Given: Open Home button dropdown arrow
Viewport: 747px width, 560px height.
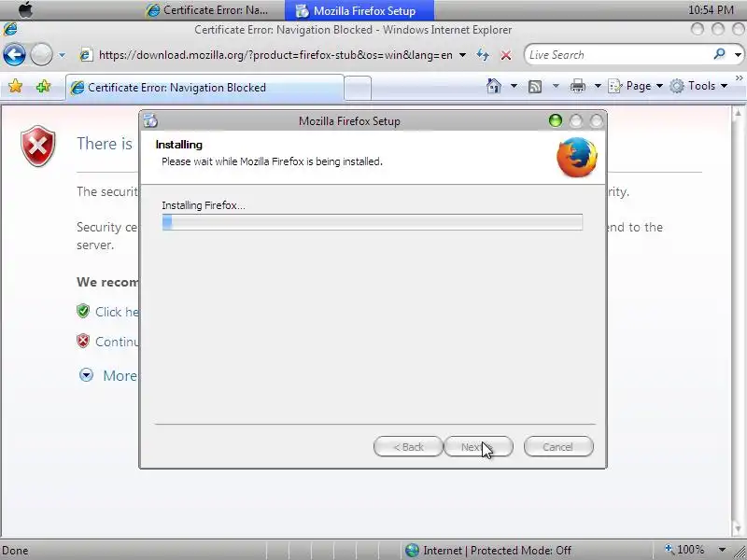Looking at the screenshot, I should tap(514, 86).
